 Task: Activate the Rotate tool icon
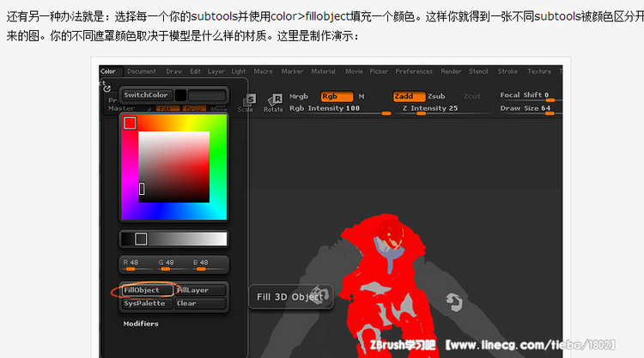pyautogui.click(x=274, y=103)
